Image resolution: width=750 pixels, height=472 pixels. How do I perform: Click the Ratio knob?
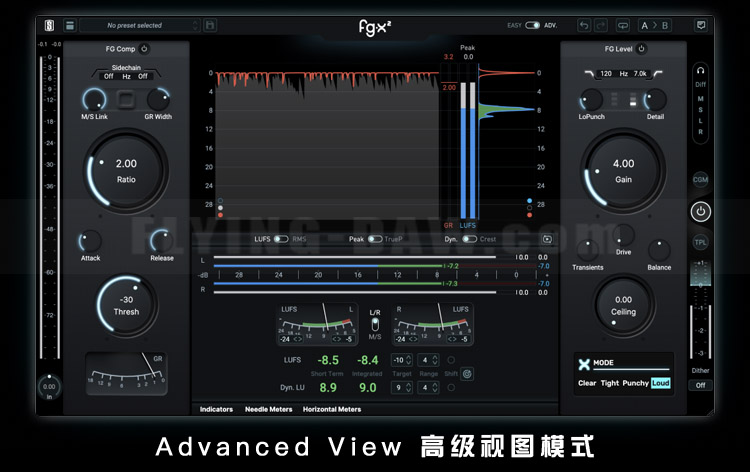click(x=126, y=171)
